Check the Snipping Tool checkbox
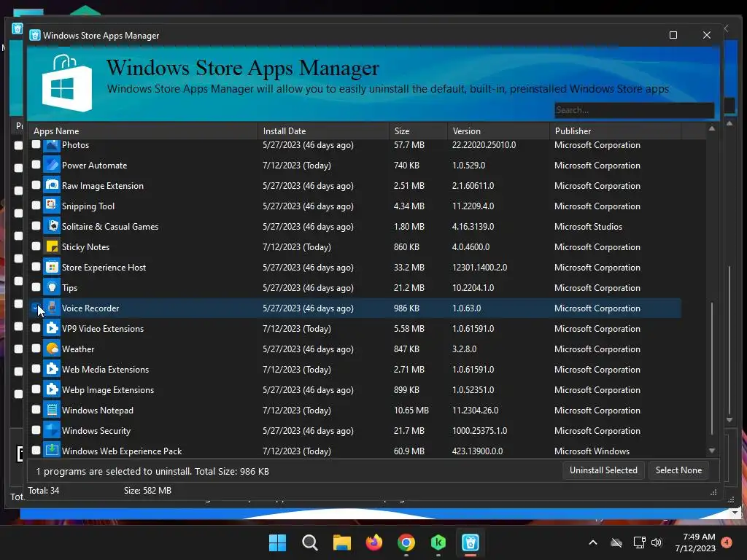Viewport: 747px width, 560px height. point(36,205)
